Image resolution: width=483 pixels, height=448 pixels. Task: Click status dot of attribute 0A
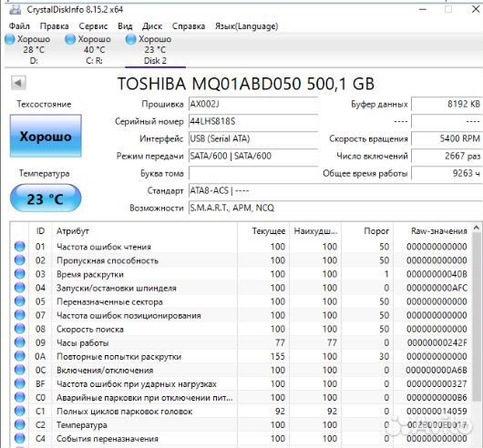(x=20, y=356)
